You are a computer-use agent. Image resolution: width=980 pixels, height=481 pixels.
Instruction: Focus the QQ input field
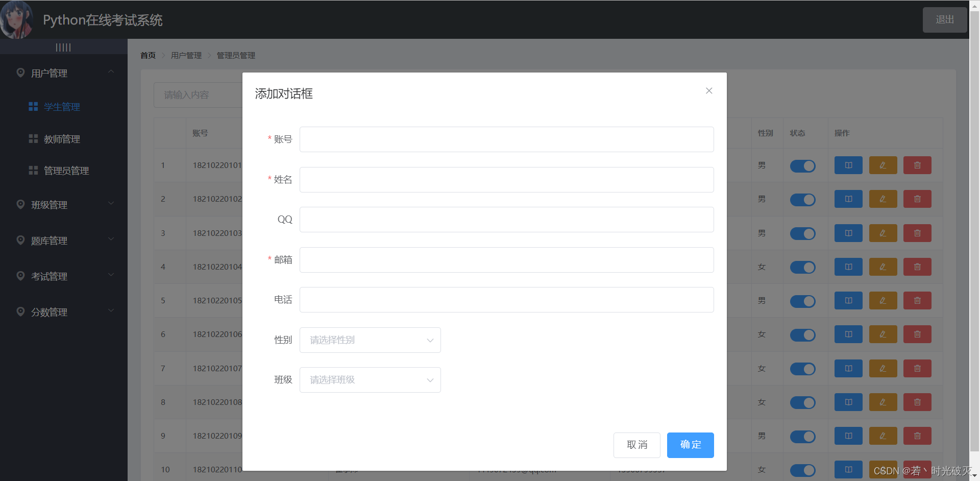pos(507,220)
